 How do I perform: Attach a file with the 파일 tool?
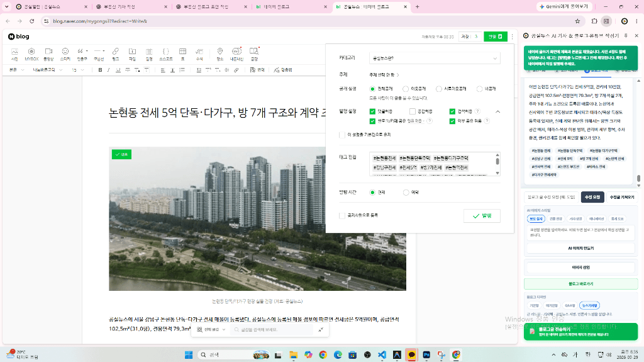[132, 54]
